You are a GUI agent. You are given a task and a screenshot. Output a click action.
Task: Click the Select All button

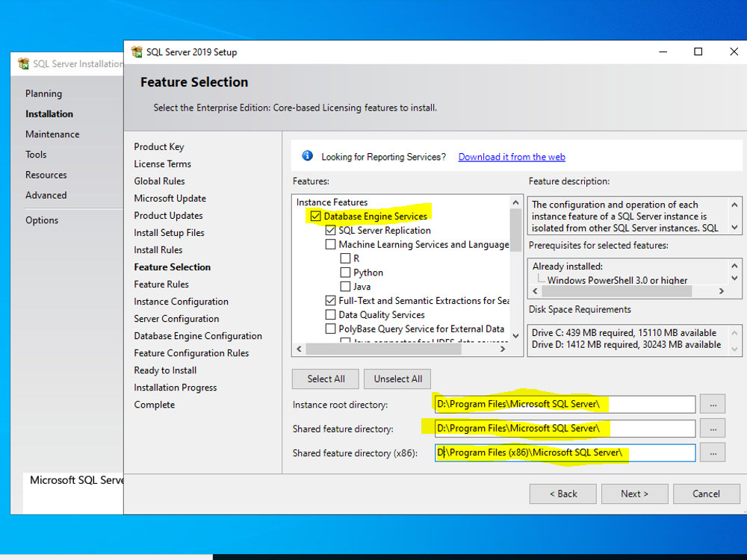click(x=325, y=379)
